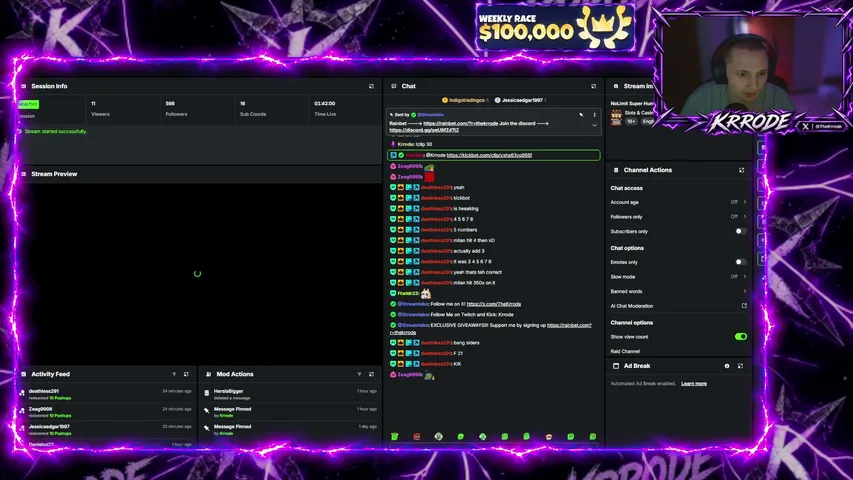The width and height of the screenshot is (853, 480).
Task: Expand the Session Info panel to fullscreen
Action: 372,86
